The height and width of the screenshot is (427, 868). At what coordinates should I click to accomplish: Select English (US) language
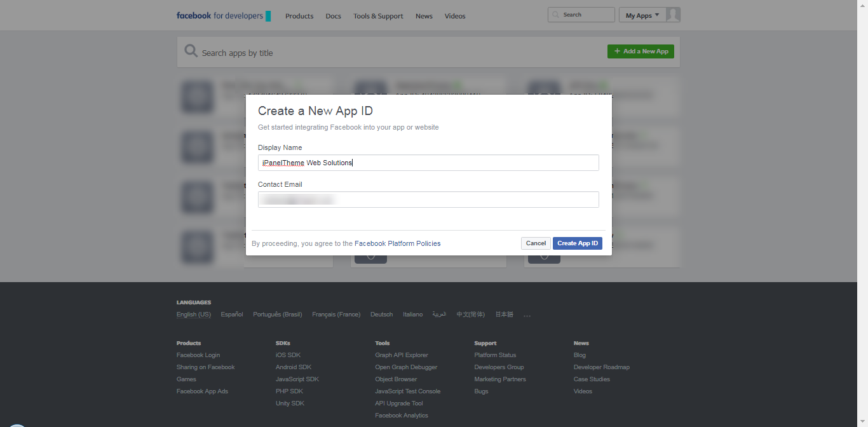click(x=194, y=315)
